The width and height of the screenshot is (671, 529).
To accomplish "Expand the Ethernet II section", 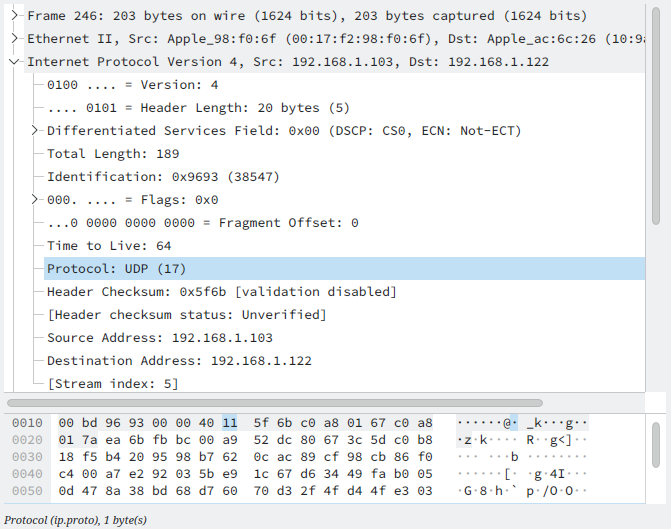I will click(x=15, y=39).
